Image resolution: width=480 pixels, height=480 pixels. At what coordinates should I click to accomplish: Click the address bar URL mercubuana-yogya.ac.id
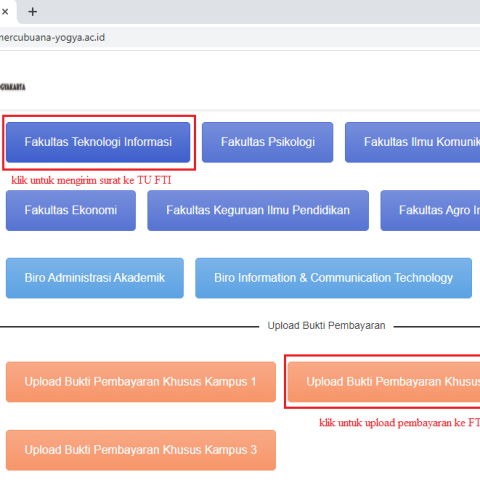[x=52, y=37]
